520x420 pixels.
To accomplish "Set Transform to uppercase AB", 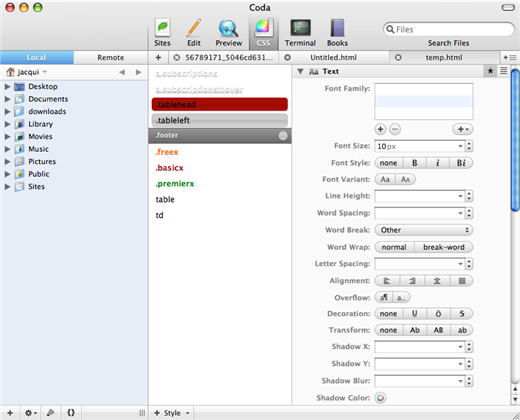I will click(x=438, y=330).
